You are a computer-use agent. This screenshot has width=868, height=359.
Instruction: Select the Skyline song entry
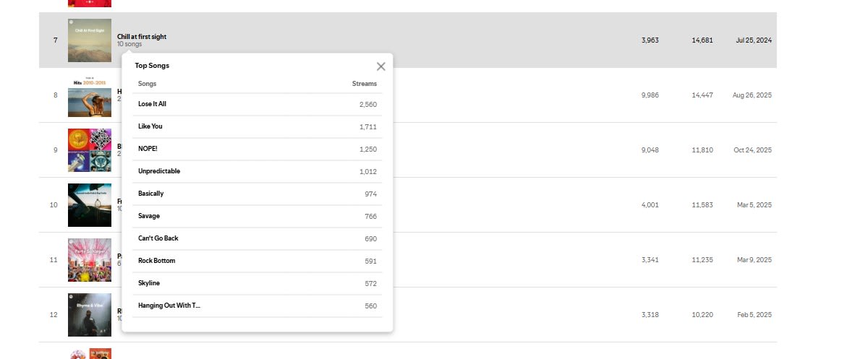tap(149, 283)
